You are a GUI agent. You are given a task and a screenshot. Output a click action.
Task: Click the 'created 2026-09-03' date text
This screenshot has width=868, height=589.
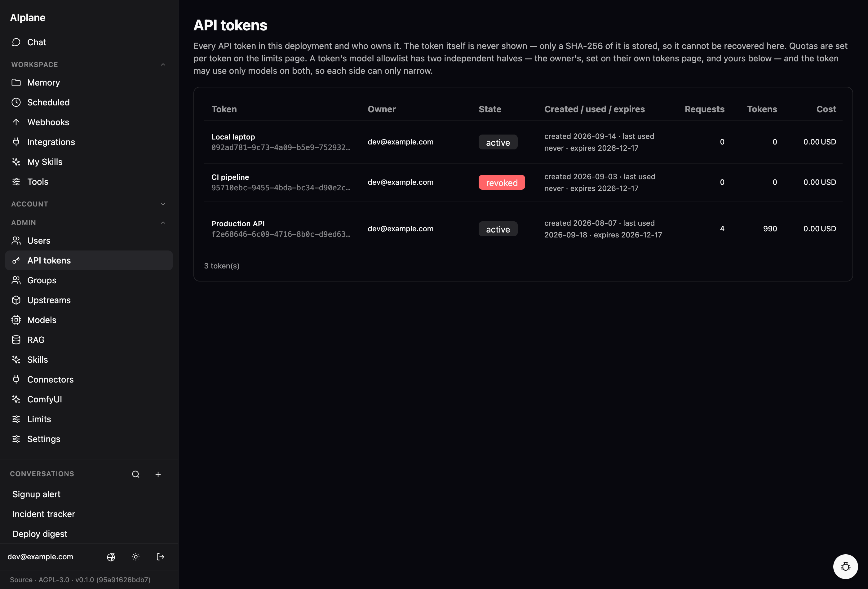tap(580, 176)
